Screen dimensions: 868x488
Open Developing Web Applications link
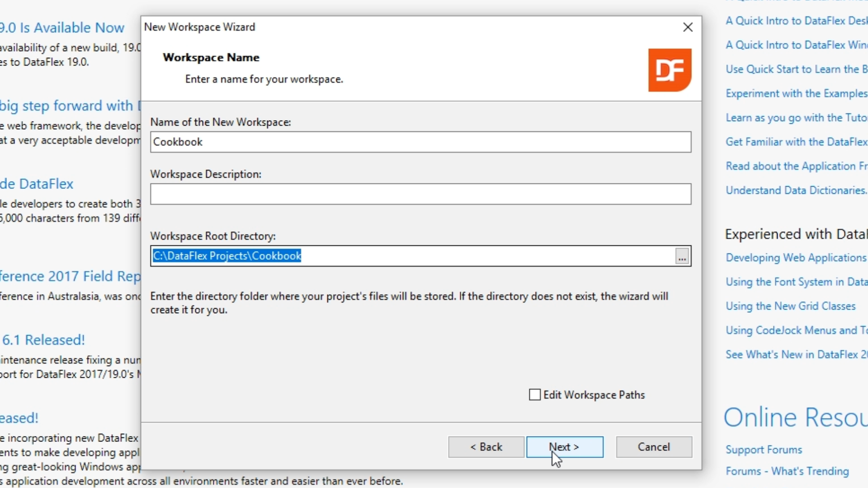(x=796, y=258)
